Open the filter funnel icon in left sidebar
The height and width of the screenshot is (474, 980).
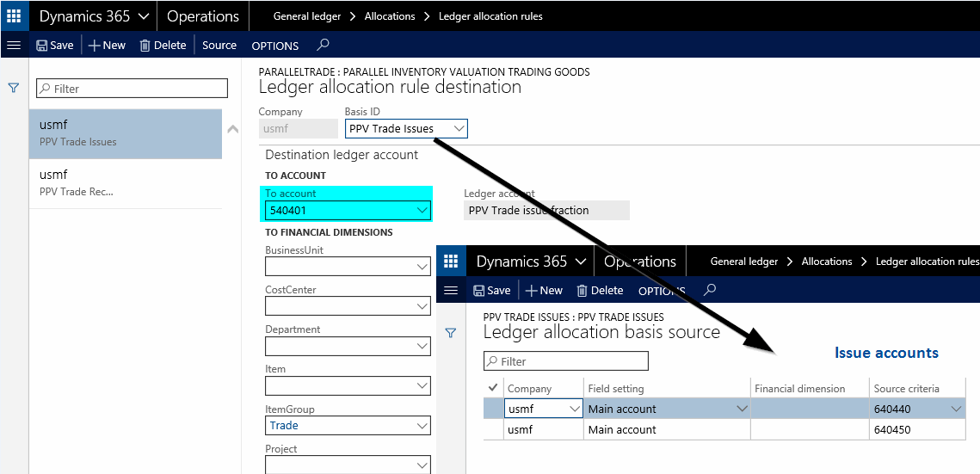coord(14,88)
